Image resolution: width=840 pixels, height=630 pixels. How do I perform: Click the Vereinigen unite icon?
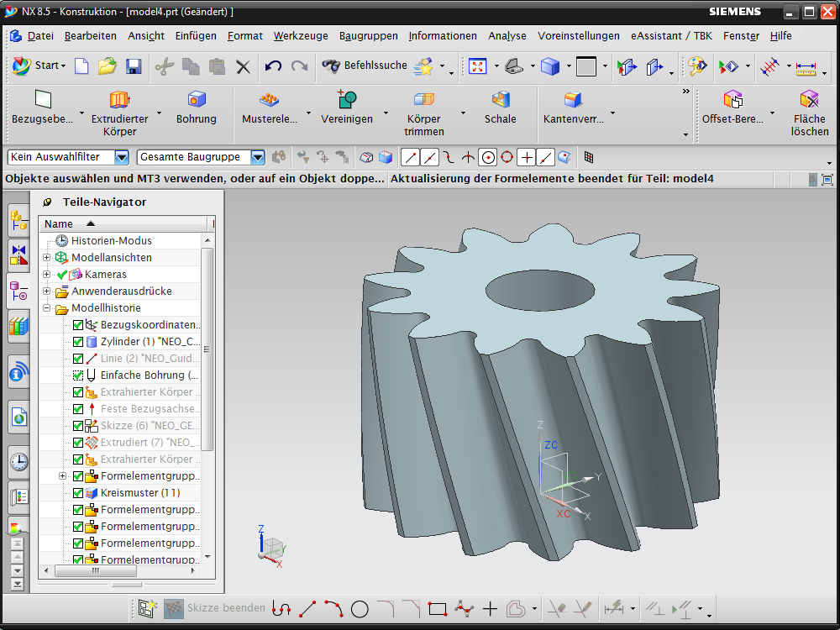(x=347, y=101)
